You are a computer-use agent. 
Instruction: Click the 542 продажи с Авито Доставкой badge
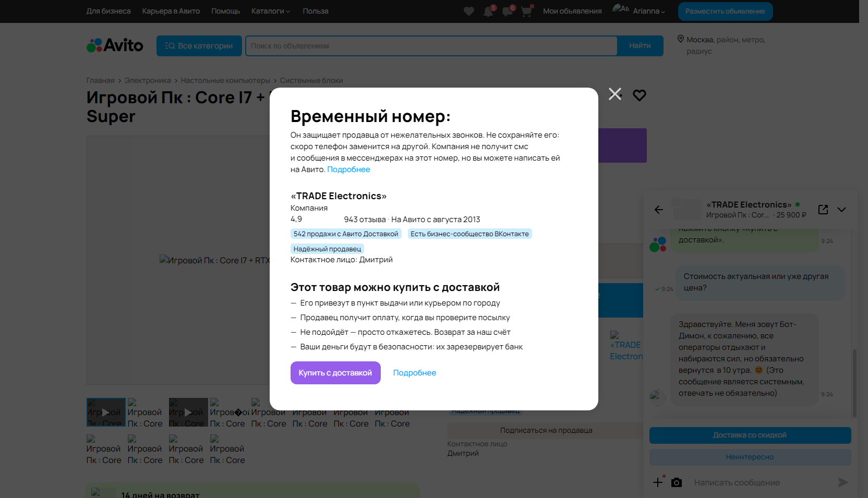(346, 234)
